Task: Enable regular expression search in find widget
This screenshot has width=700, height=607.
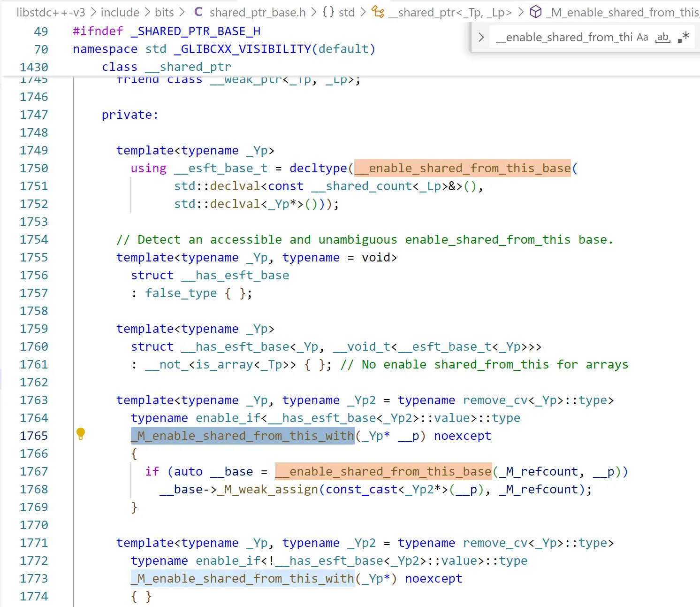Action: (x=684, y=38)
